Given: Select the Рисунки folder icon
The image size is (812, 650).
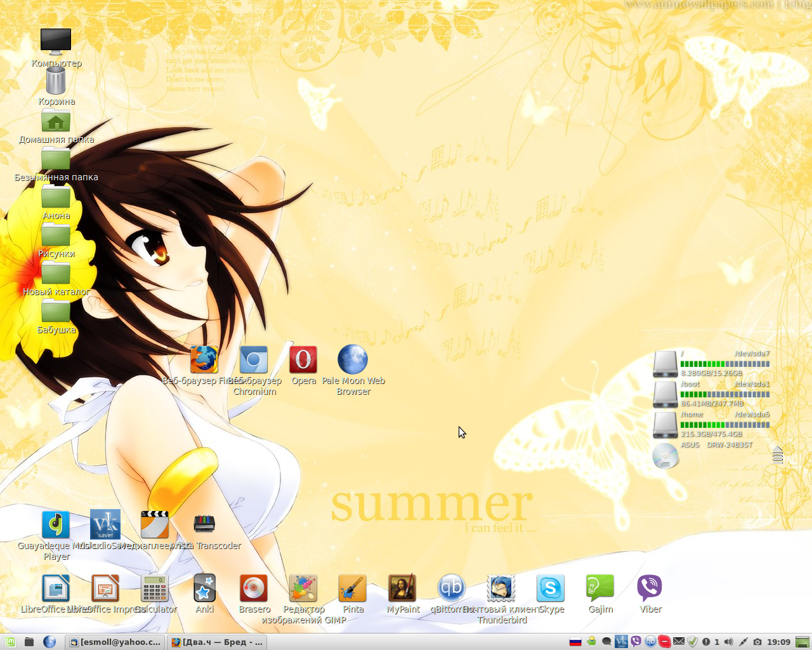Looking at the screenshot, I should [x=56, y=235].
